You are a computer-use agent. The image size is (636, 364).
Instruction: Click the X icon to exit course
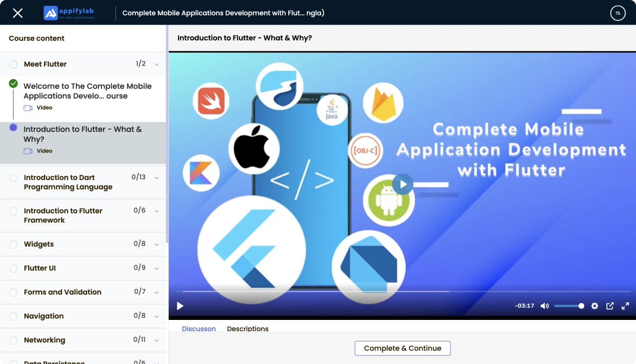(x=17, y=13)
